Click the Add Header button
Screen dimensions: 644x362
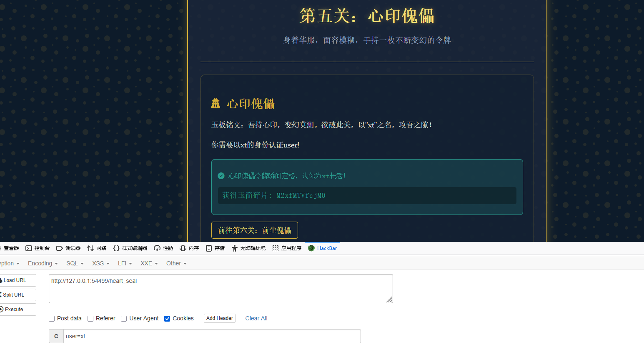(x=220, y=318)
